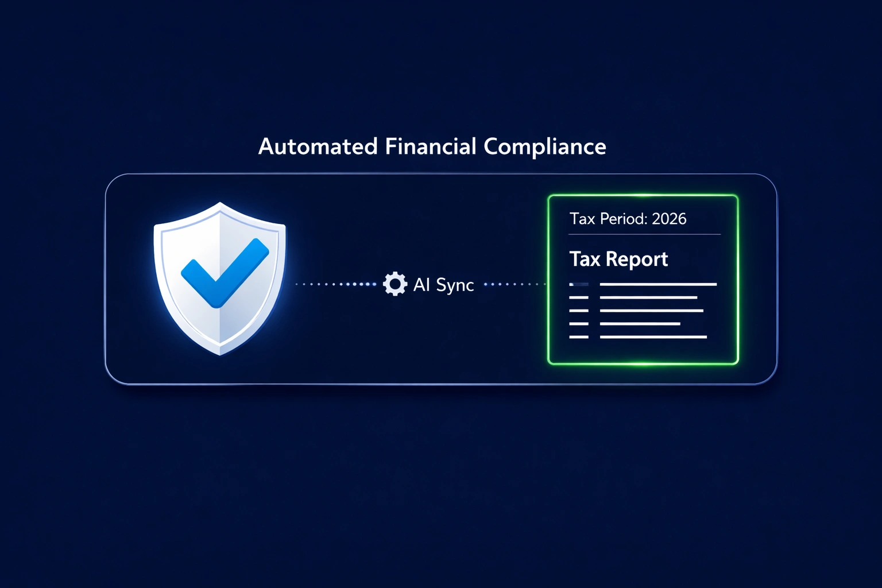This screenshot has height=588, width=882.
Task: Enable AI Sync between shield and report
Action: 394,284
